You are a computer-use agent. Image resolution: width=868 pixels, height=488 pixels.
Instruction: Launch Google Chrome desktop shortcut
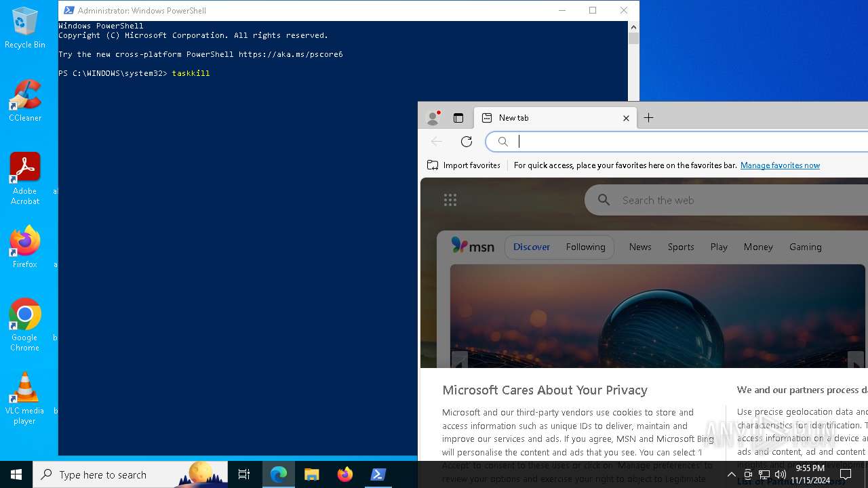tap(25, 325)
